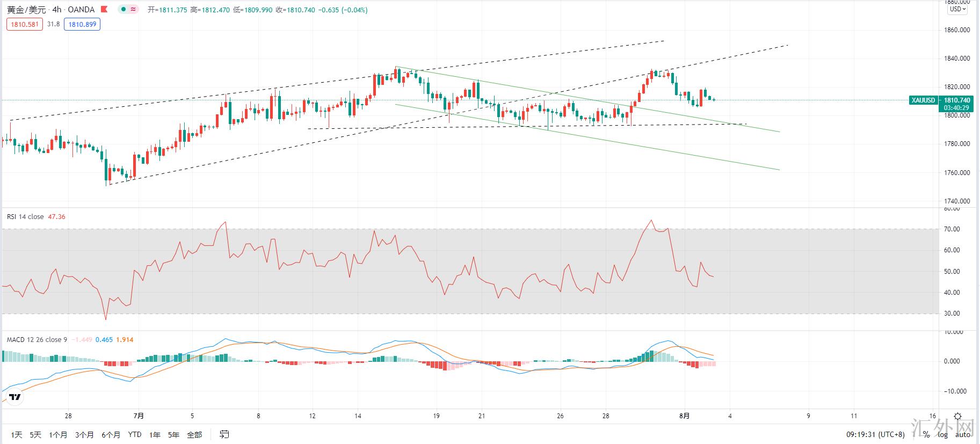Click the red sell price 1810.581 button
The image size is (980, 444).
tap(25, 24)
